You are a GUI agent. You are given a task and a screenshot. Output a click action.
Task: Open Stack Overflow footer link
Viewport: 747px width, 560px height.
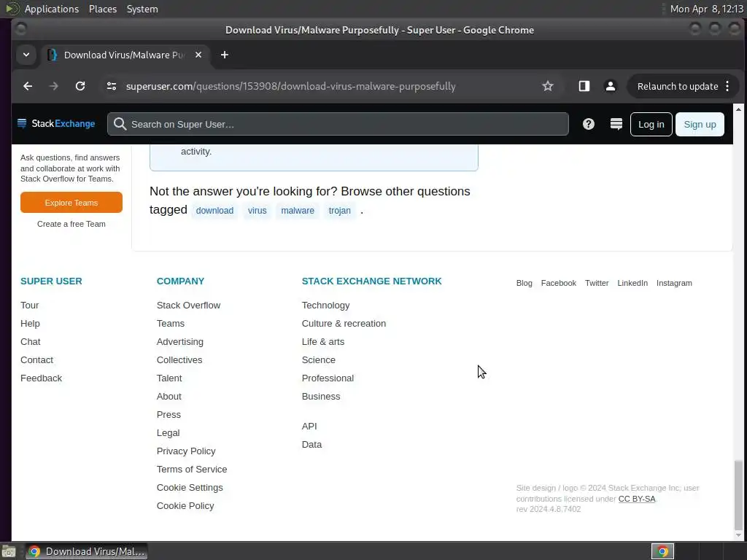pyautogui.click(x=189, y=306)
